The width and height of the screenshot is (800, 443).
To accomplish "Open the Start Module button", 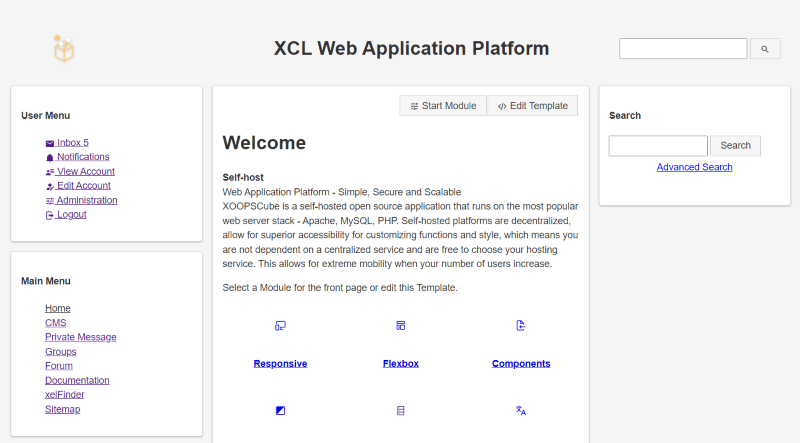I will [443, 106].
